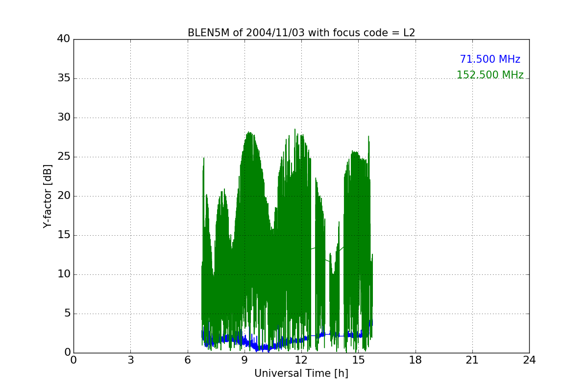The width and height of the screenshot is (588, 392).
Task: Select the green '152.500 MHz' legend label
Action: 490,75
